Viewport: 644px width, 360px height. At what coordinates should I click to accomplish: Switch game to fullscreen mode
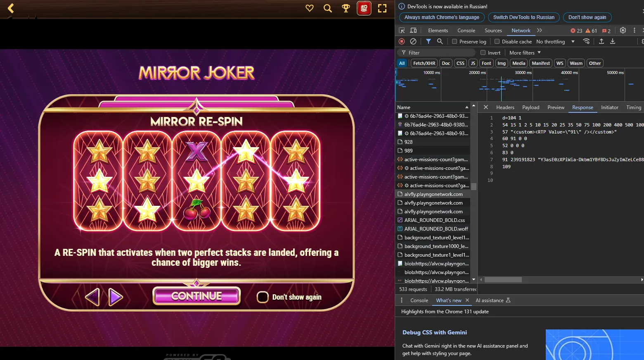(382, 8)
